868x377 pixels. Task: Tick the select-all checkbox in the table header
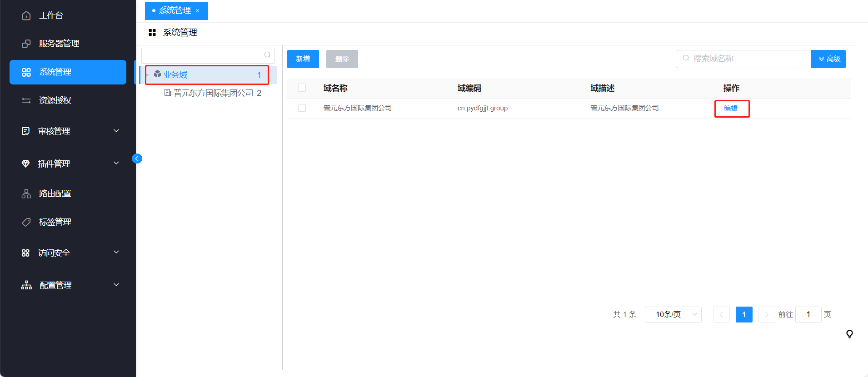pos(302,88)
